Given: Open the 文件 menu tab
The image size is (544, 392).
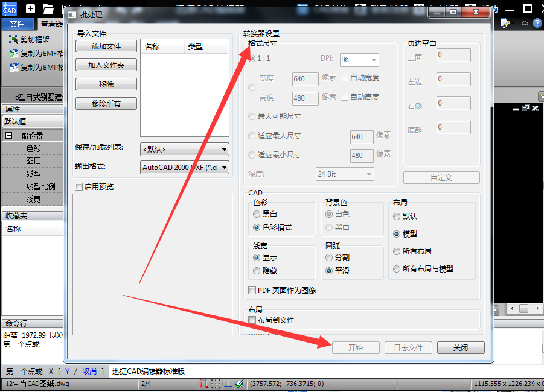Looking at the screenshot, I should click(x=18, y=24).
